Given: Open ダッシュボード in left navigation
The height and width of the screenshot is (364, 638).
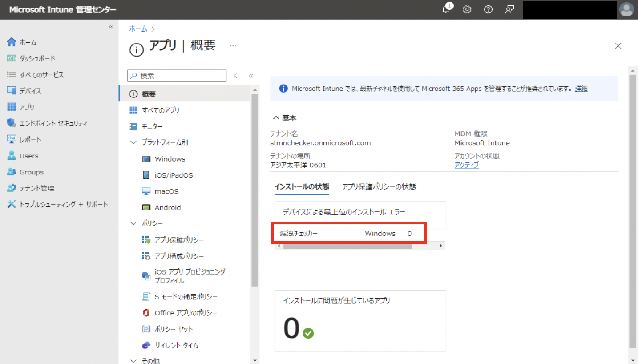Looking at the screenshot, I should [x=31, y=58].
